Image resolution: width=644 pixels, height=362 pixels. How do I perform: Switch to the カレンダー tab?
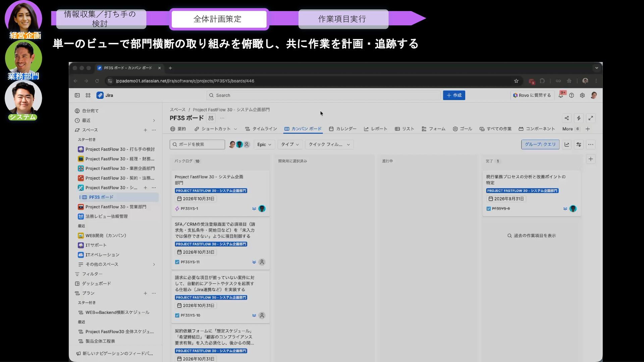(x=342, y=129)
